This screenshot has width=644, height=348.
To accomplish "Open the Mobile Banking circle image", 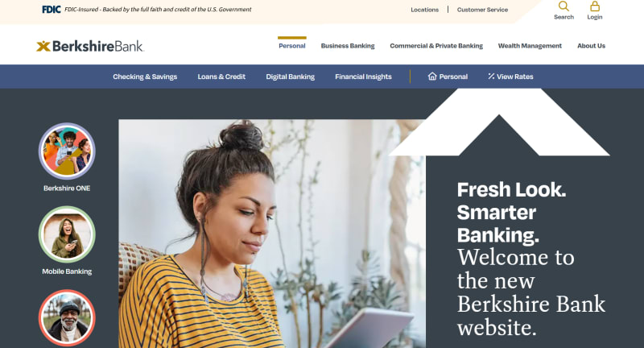I will tap(67, 234).
